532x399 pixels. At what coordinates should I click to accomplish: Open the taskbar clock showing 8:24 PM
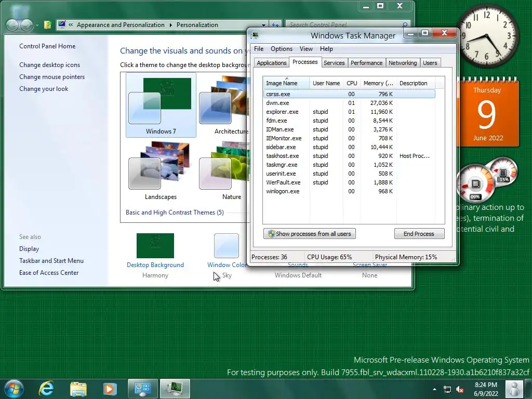pyautogui.click(x=486, y=389)
